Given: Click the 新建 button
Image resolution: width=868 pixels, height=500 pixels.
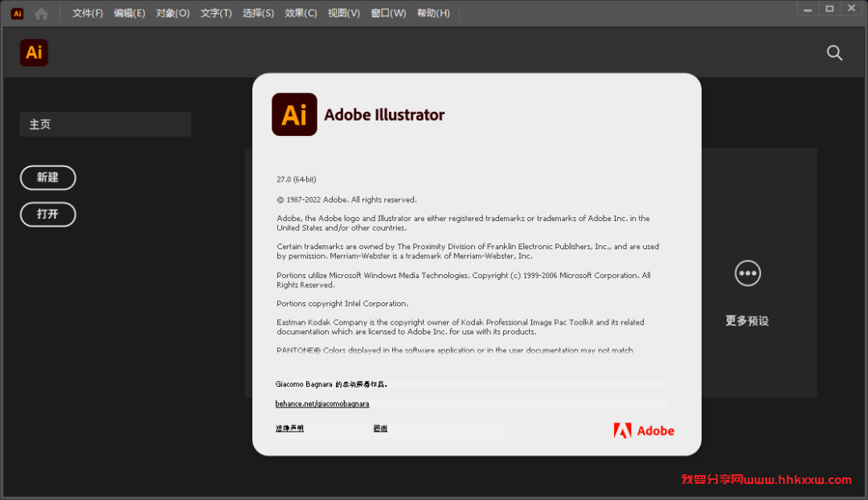Looking at the screenshot, I should [47, 178].
